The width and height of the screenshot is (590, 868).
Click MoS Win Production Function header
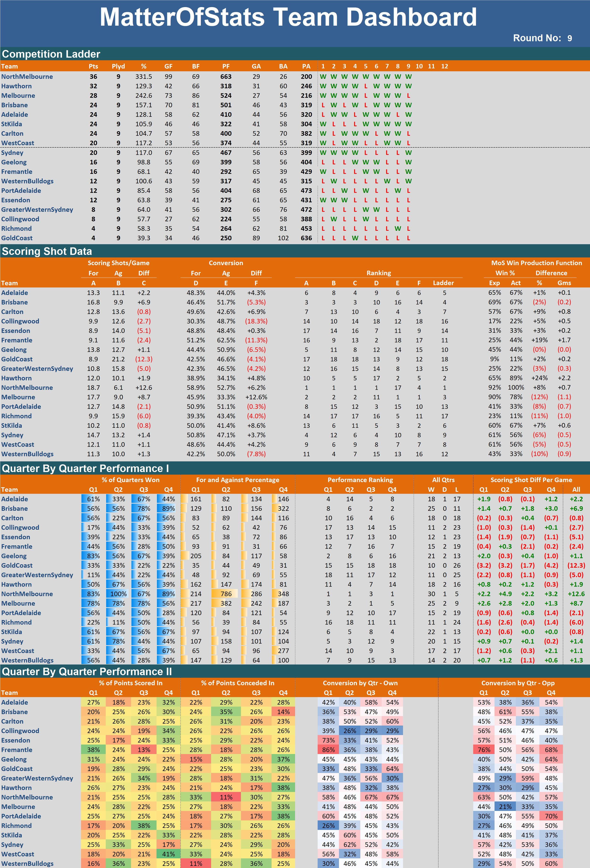(536, 263)
